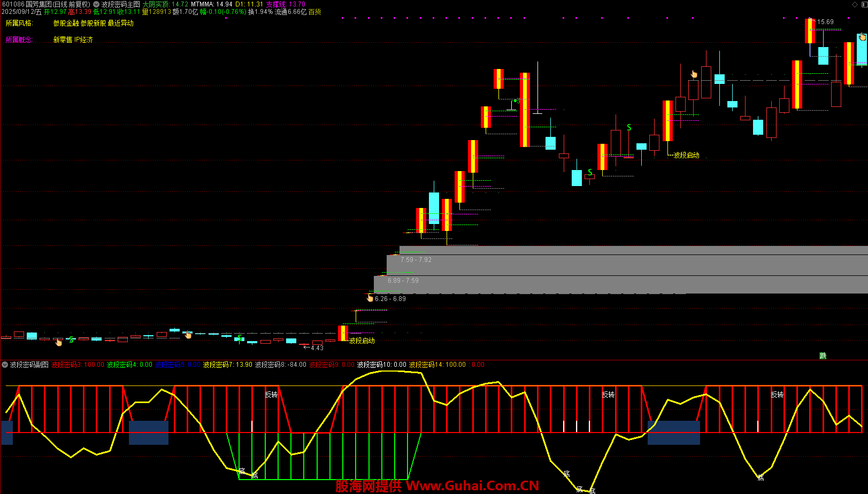Click 波段密码10: 0.00 in sub-chart header
The height and width of the screenshot is (494, 868).
(x=382, y=365)
